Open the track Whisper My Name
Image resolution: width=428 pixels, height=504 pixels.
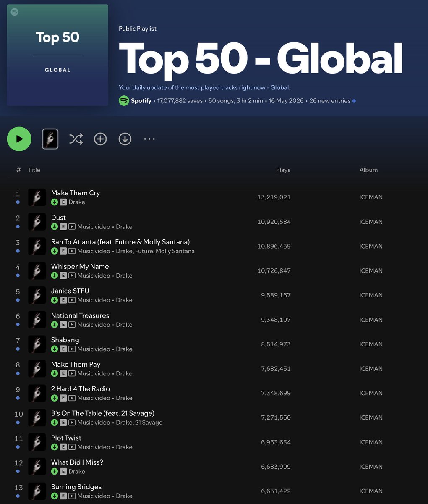pos(80,266)
